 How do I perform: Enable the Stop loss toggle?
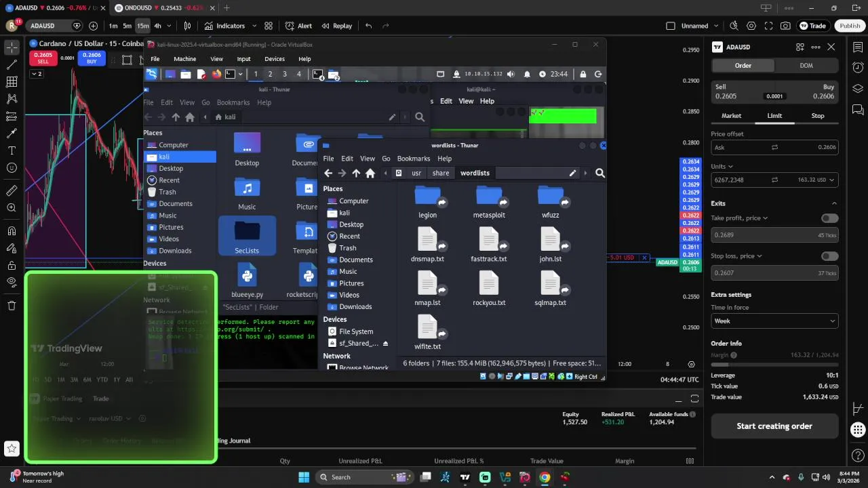tap(829, 256)
